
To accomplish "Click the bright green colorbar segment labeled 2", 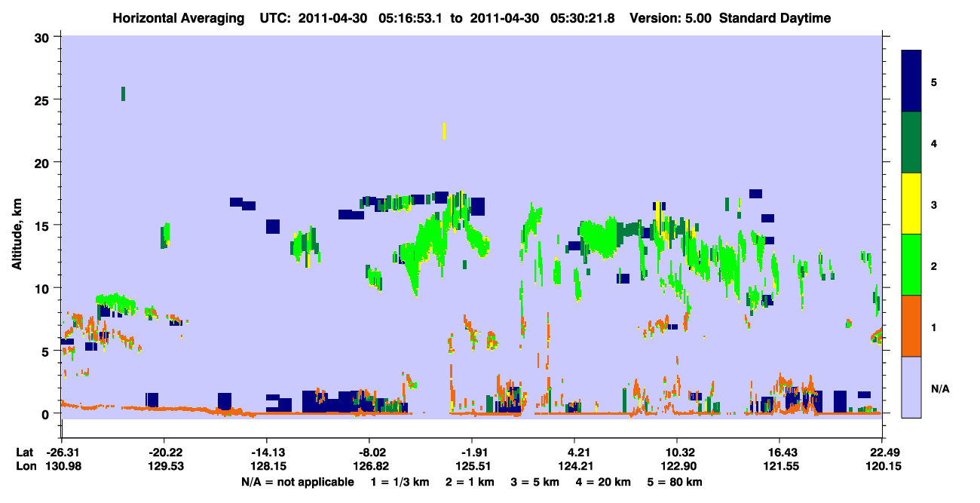I will coord(911,265).
